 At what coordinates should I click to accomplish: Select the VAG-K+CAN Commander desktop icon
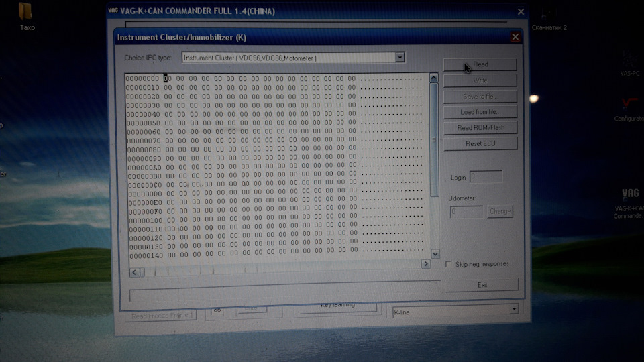[x=629, y=204]
